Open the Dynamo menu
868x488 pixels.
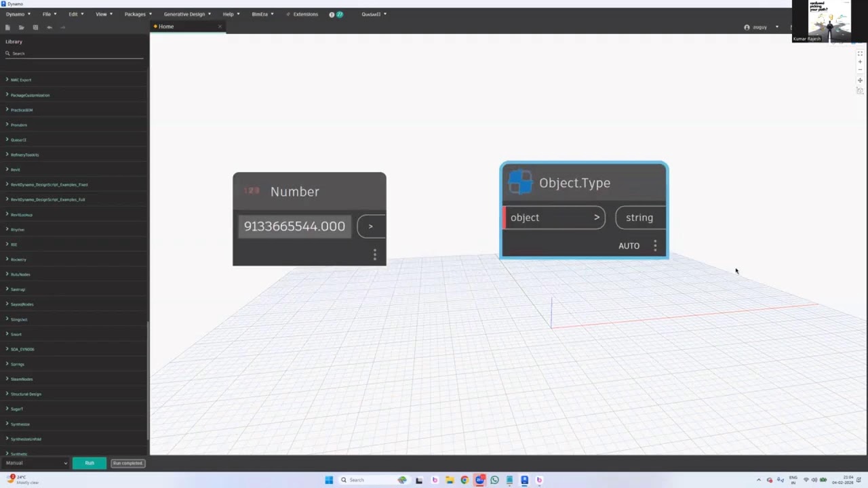(x=18, y=14)
